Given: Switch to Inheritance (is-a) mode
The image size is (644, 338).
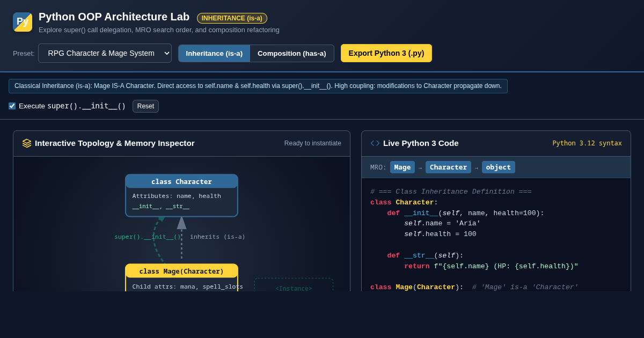Looking at the screenshot, I should 214,53.
